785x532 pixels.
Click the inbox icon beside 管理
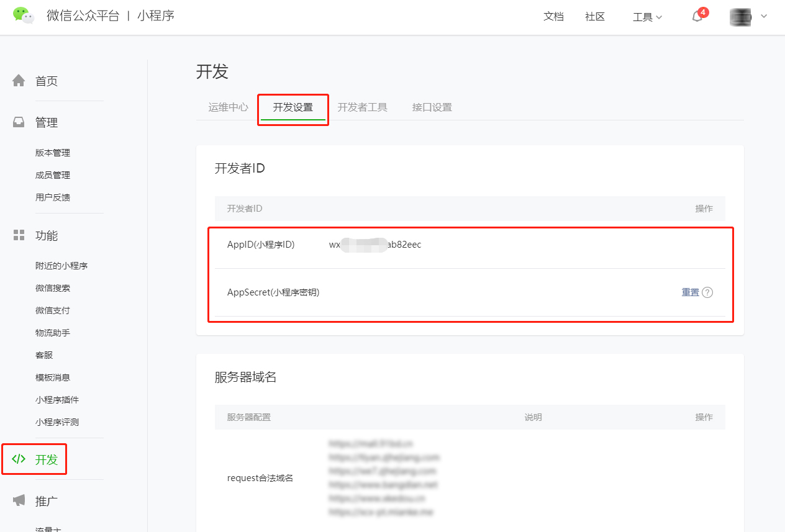(x=19, y=122)
